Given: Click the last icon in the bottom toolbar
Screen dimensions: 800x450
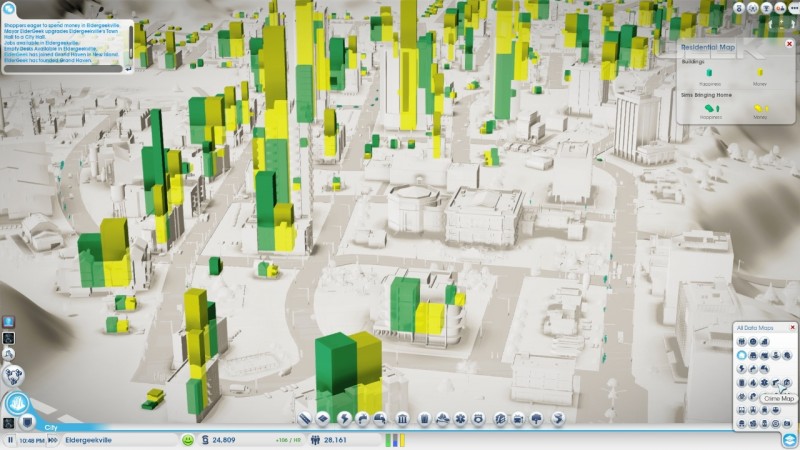Looking at the screenshot, I should click(558, 419).
